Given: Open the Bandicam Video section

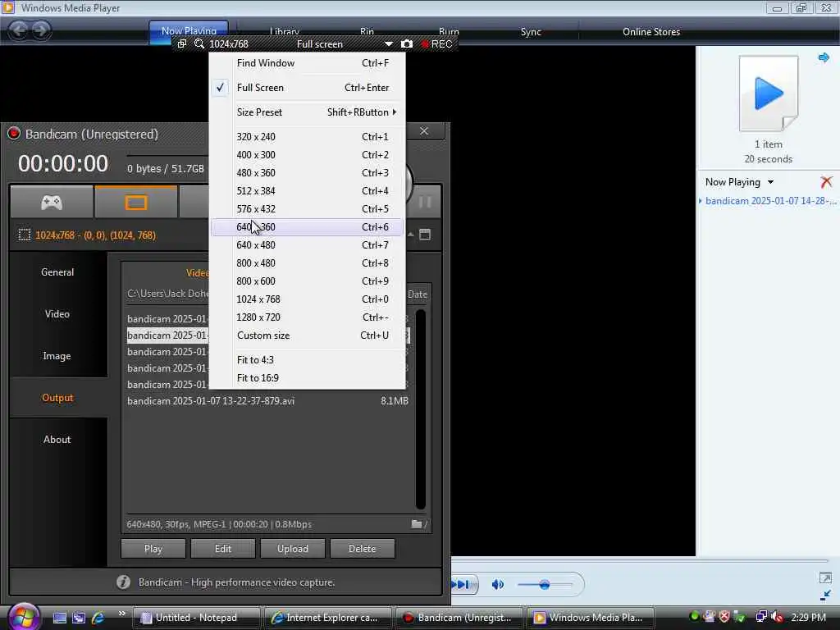Looking at the screenshot, I should tap(58, 314).
